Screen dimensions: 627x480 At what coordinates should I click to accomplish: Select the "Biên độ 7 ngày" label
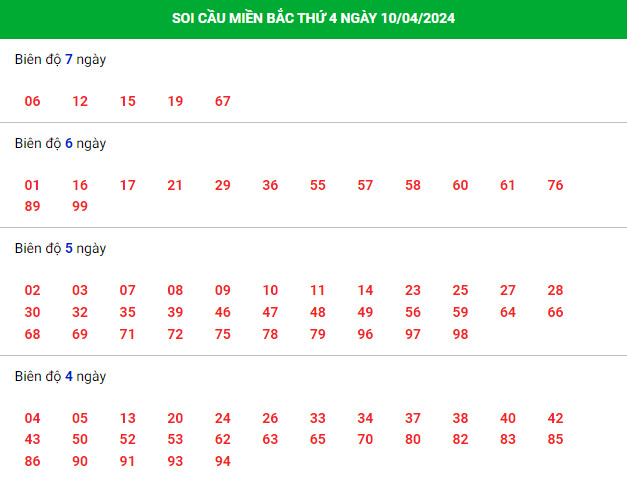tap(60, 60)
